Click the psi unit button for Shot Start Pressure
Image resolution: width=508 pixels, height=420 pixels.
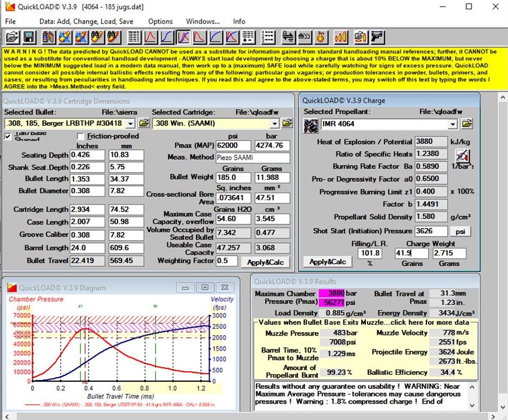coord(460,231)
